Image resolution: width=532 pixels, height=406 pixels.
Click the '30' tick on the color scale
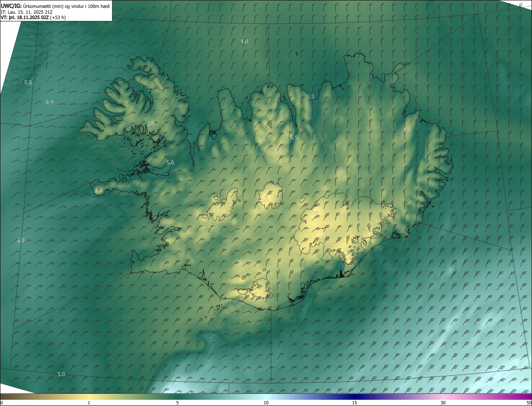[x=443, y=403]
